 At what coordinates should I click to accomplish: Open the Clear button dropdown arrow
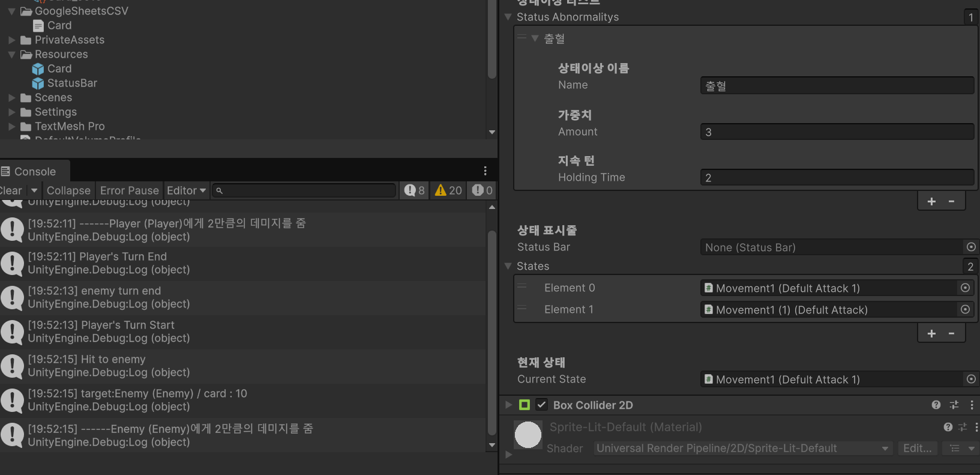coord(34,190)
